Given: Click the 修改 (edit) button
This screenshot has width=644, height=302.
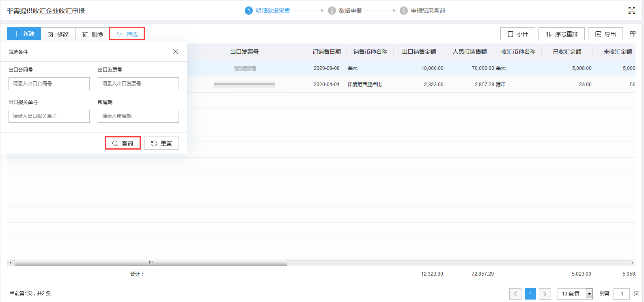Looking at the screenshot, I should (58, 34).
